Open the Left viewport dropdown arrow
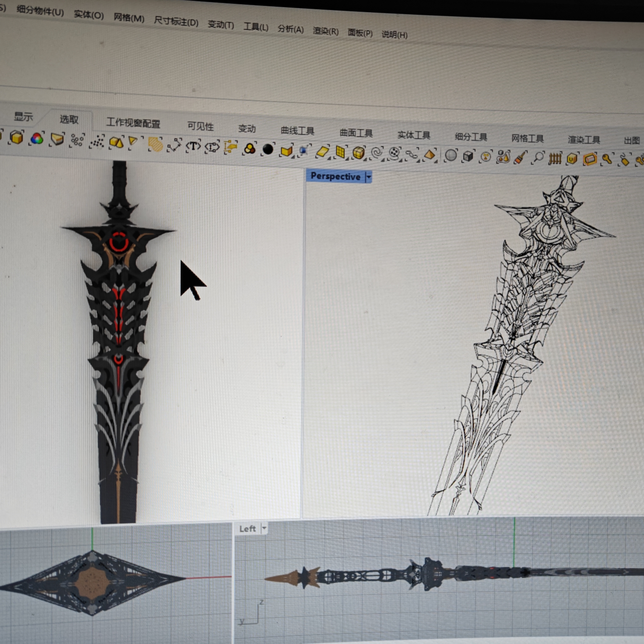Image resolution: width=644 pixels, height=644 pixels. 264,528
